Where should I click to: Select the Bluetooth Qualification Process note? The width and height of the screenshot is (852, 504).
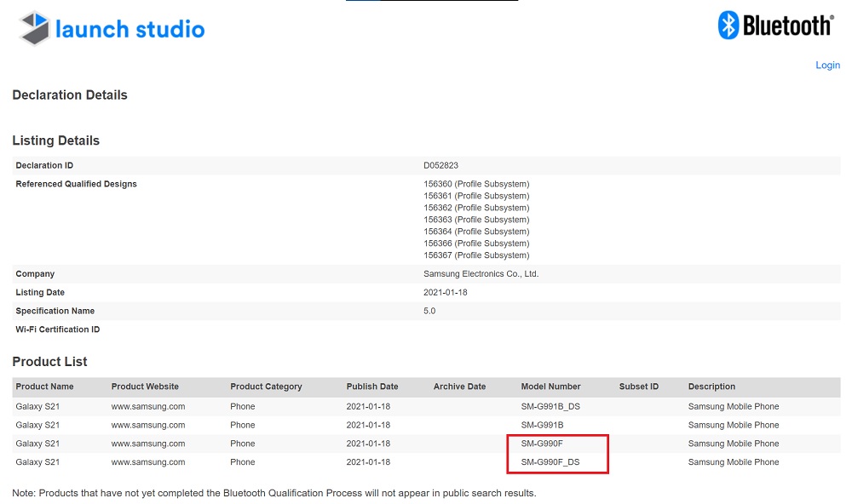274,494
